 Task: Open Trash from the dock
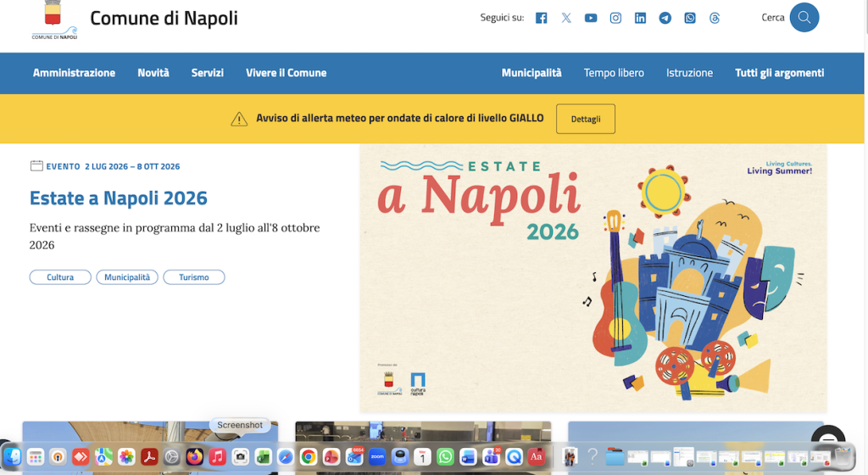[843, 456]
